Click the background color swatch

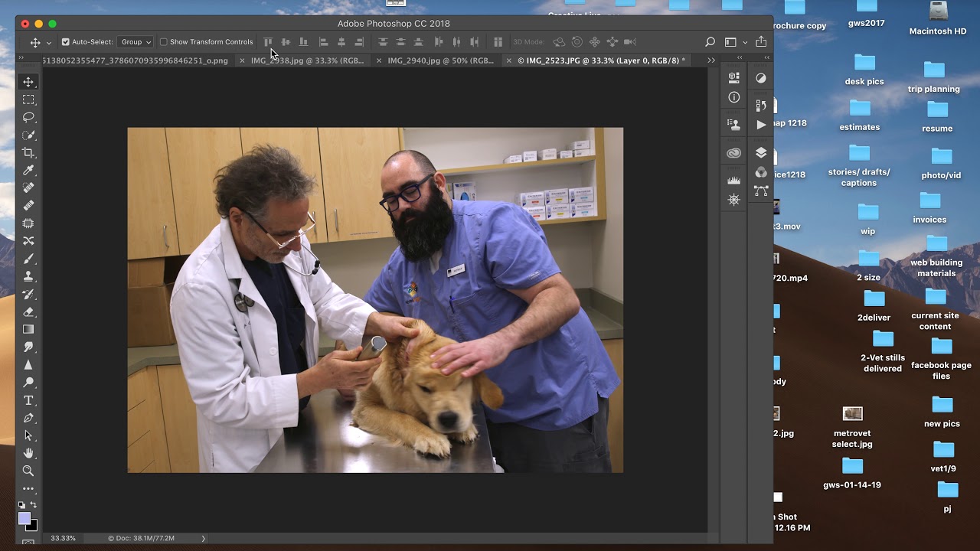pos(33,527)
